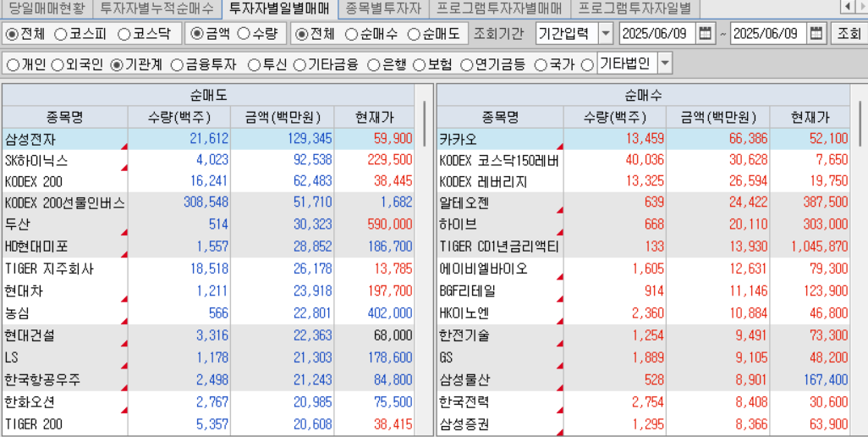Select the KODEX 코스닥150레버 row
868x437 pixels.
pyautogui.click(x=643, y=160)
